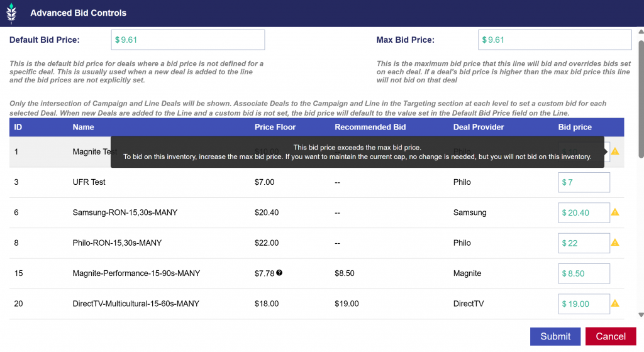Edit the Philo-RON bid price field

(584, 243)
